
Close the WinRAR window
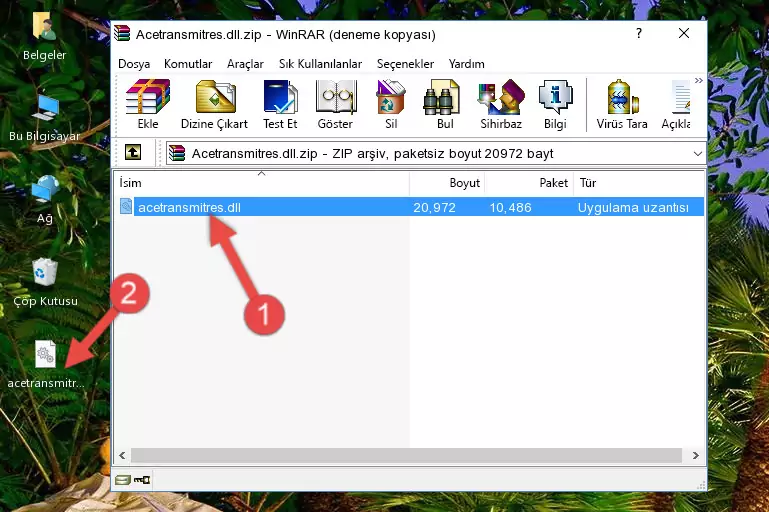pos(684,33)
